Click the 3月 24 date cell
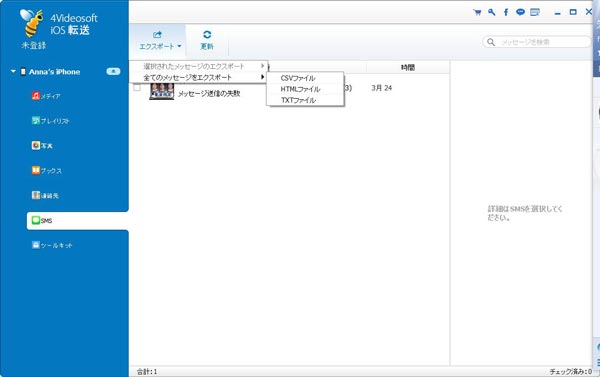Viewport: 600px width, 377px height. (382, 88)
